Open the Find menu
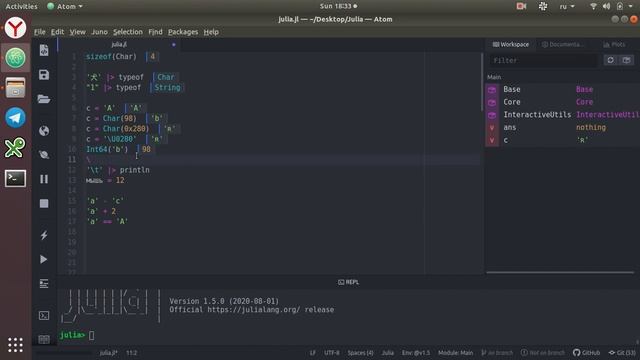This screenshot has width=640, height=360. (x=155, y=32)
